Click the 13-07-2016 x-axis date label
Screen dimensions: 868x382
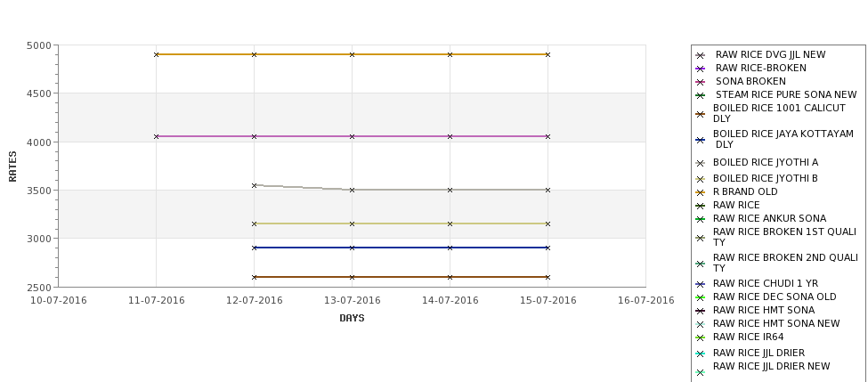(x=352, y=301)
